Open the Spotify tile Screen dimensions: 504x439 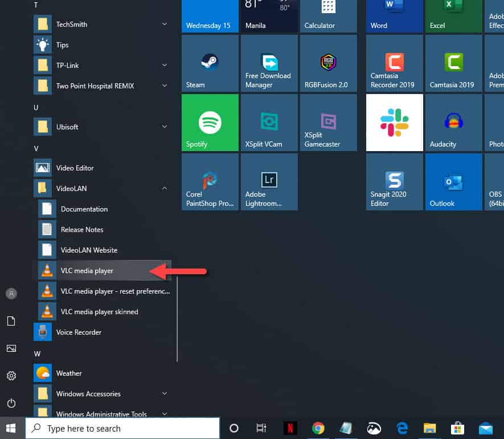(x=210, y=123)
